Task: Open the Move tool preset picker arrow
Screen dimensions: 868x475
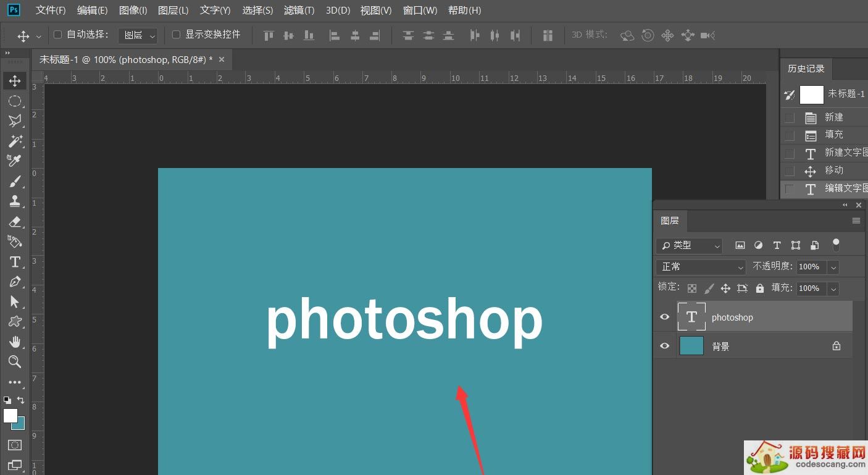Action: 39,36
